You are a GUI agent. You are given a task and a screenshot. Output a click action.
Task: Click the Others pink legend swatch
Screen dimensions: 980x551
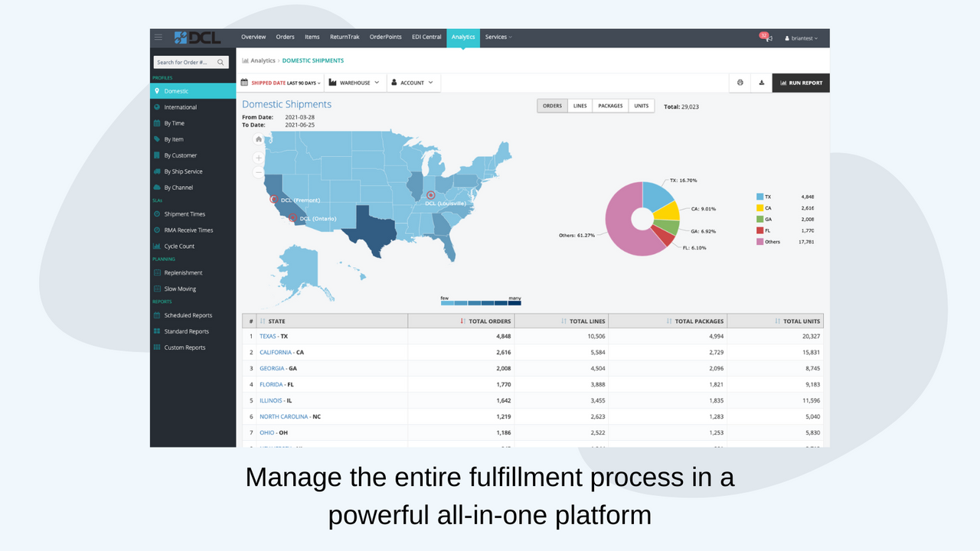[759, 241]
